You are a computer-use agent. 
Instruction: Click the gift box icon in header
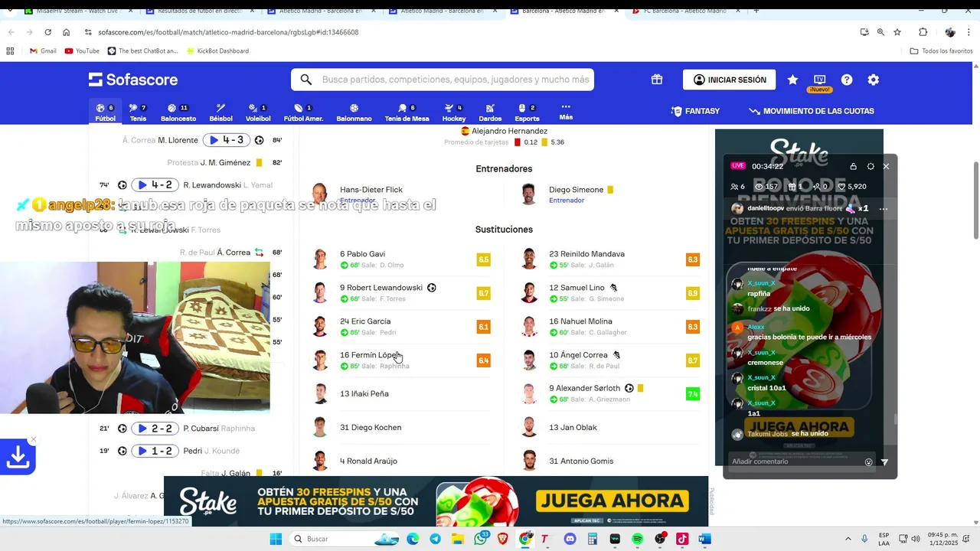click(x=657, y=80)
